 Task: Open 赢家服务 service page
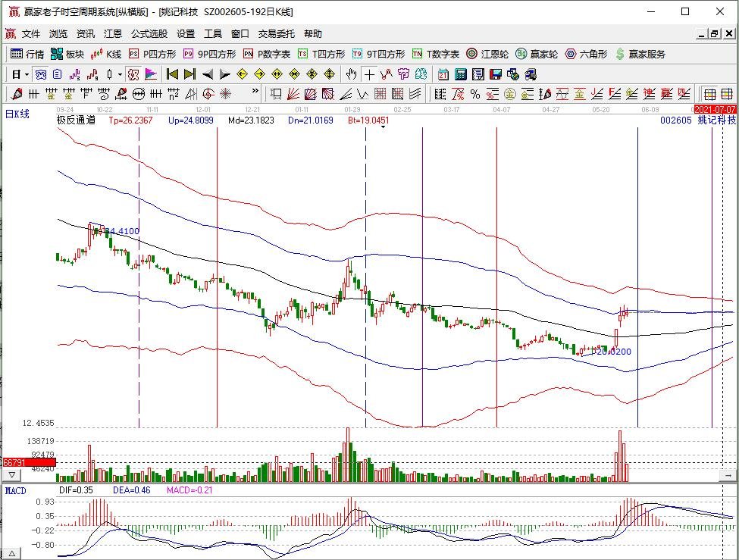tap(640, 55)
